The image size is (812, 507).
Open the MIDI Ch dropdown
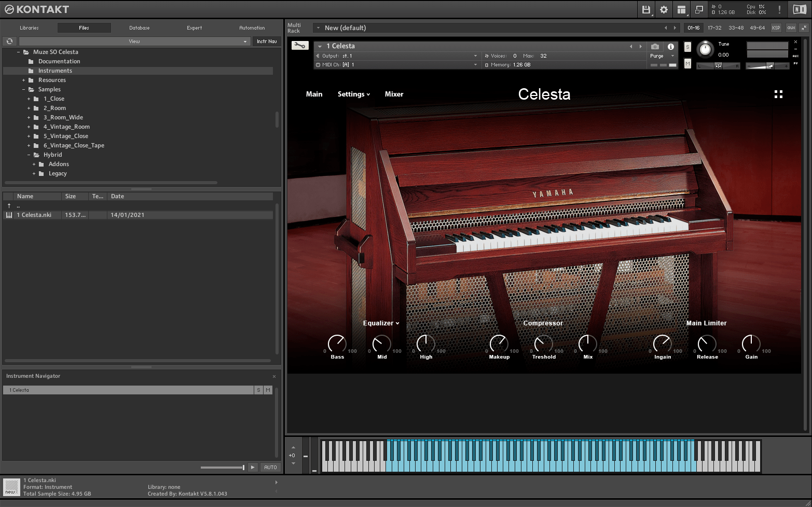(x=397, y=64)
